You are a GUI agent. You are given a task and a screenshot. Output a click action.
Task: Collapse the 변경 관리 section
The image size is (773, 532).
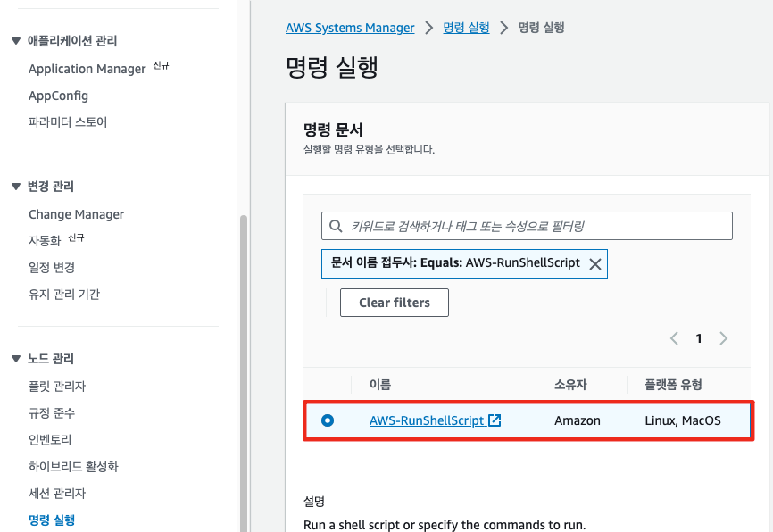tap(16, 187)
